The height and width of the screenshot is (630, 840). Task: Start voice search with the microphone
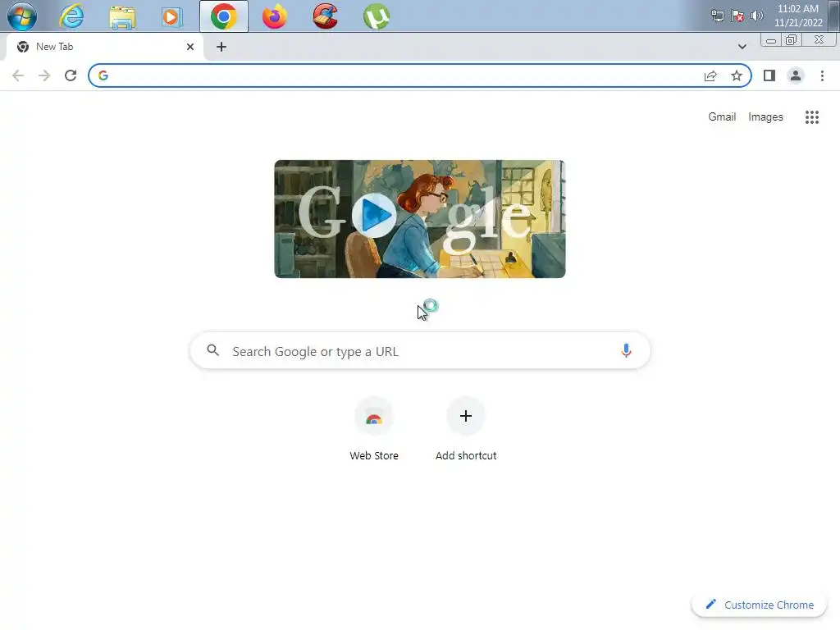[626, 350]
